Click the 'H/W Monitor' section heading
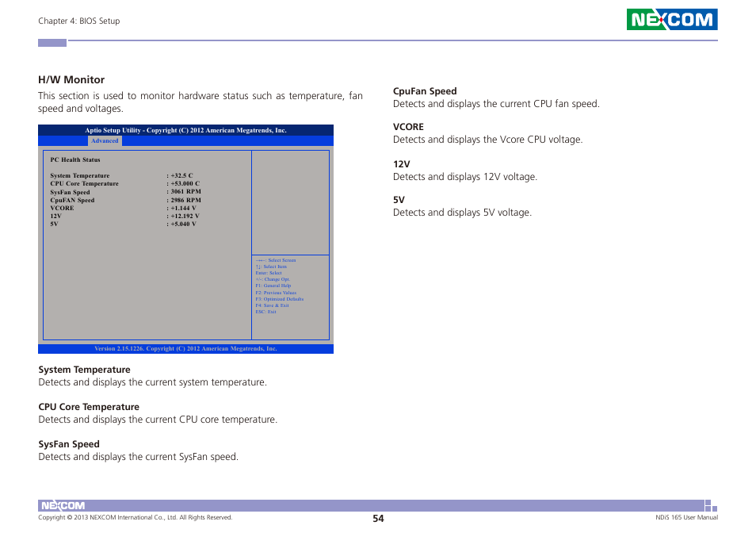 pos(71,79)
